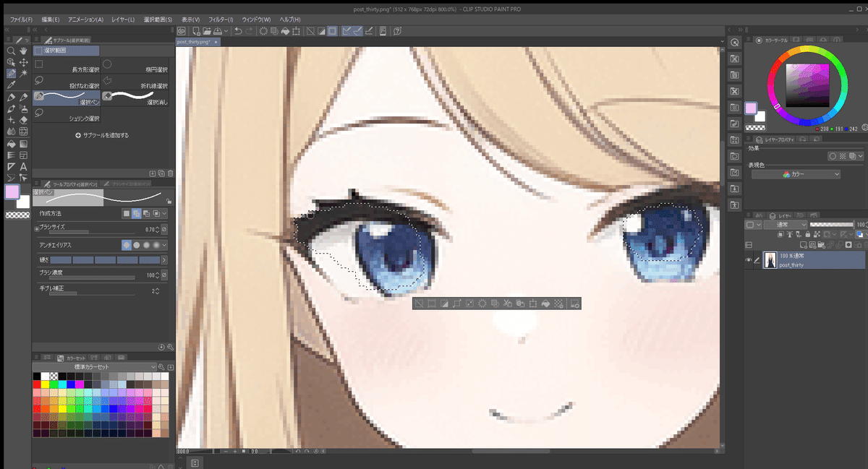868x469 pixels.
Task: Click post_thirty layer thumbnail
Action: click(772, 260)
